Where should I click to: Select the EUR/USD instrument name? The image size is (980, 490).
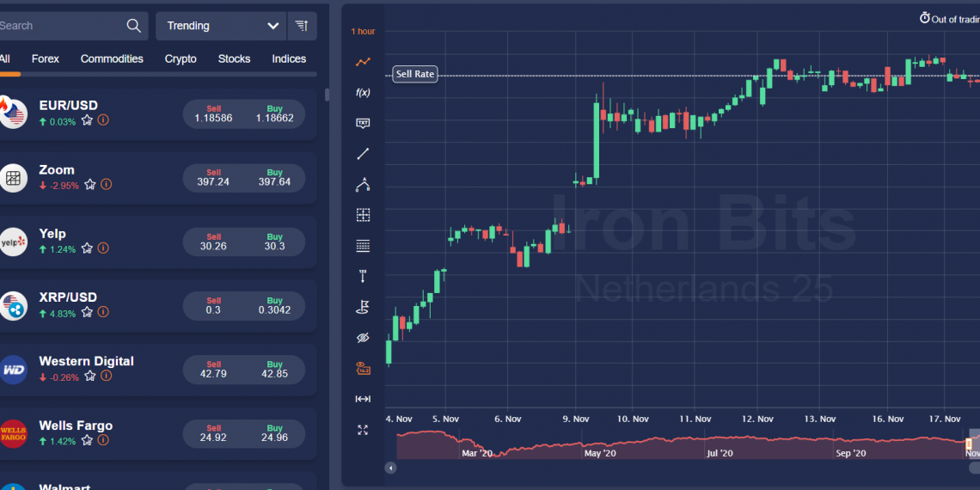[x=68, y=105]
